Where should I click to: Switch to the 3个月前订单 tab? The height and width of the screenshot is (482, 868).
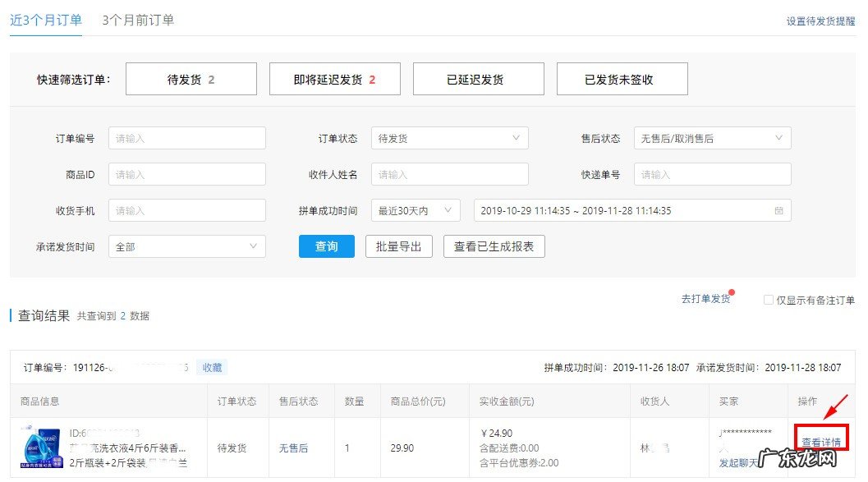[136, 18]
